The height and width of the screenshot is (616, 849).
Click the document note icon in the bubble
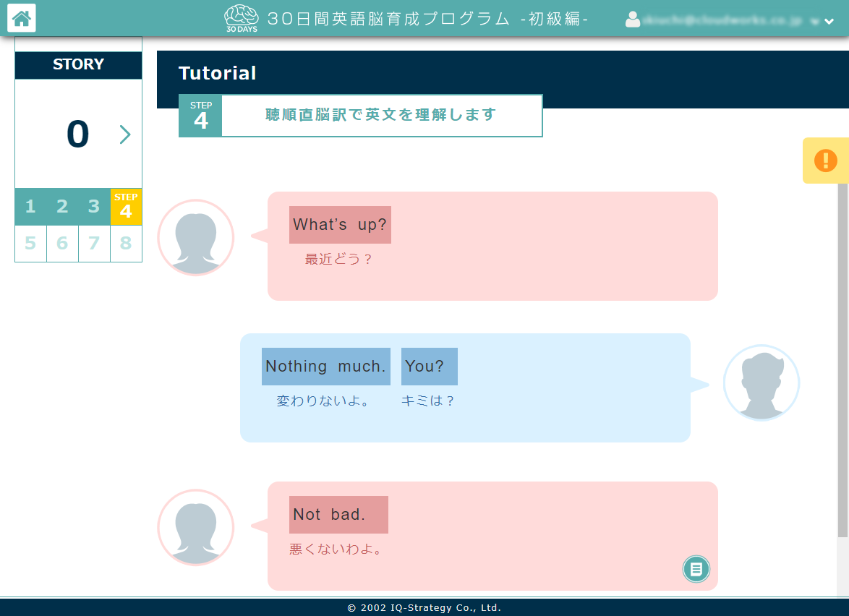[696, 569]
